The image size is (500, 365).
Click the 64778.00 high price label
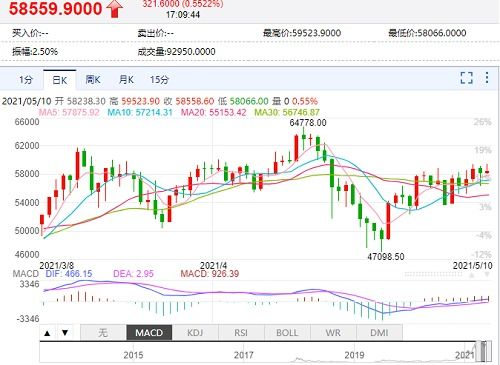(x=308, y=123)
